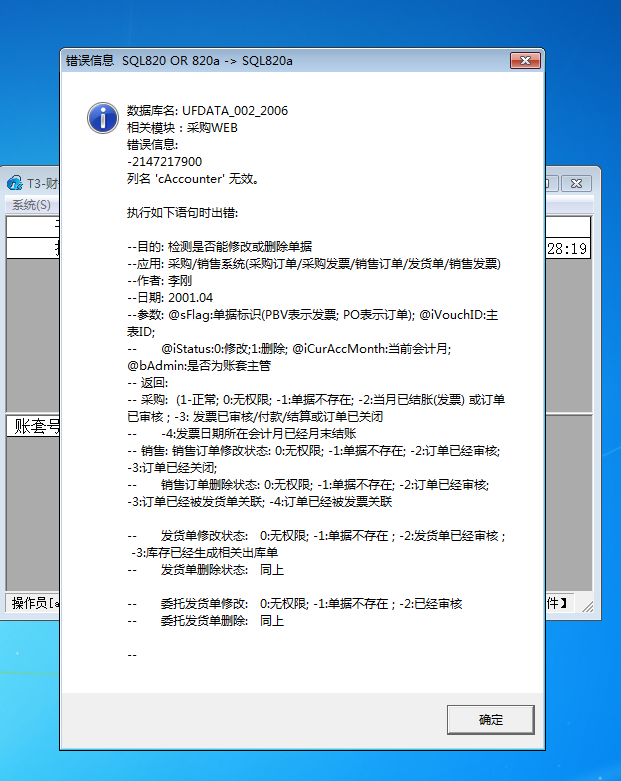Click the dialog title 错误信息 SQL820 OR 820a

[179, 60]
